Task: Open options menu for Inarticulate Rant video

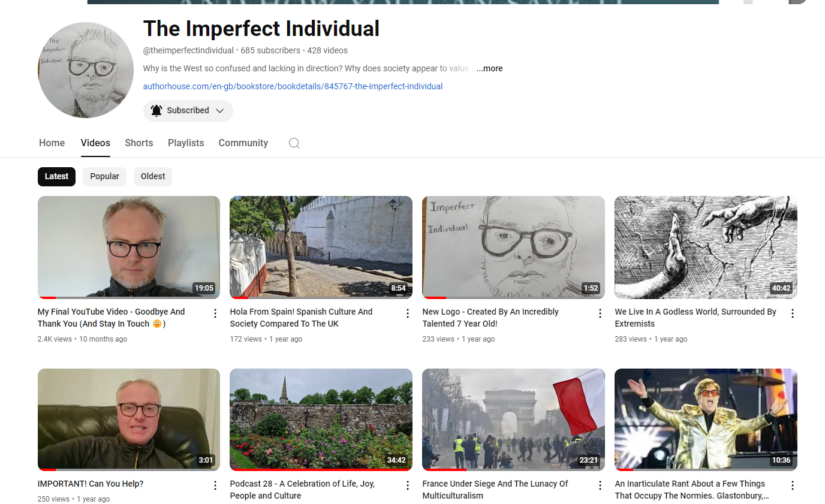Action: 793,485
